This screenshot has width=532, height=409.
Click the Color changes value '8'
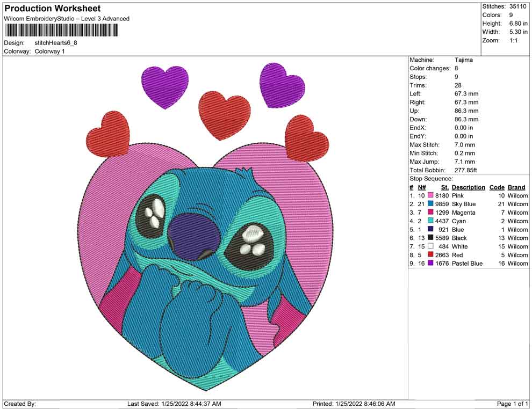coord(456,68)
